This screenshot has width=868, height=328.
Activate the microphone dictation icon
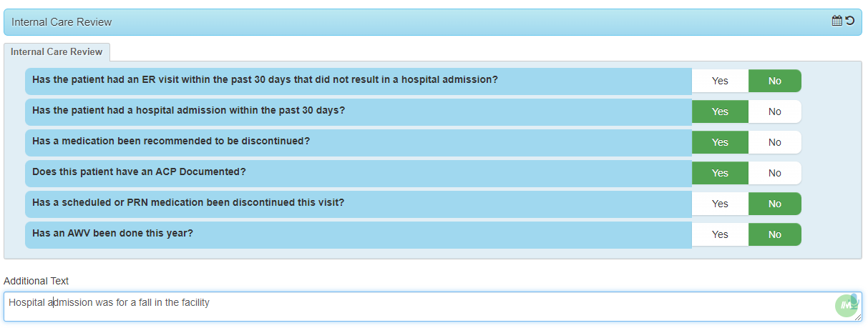click(854, 300)
